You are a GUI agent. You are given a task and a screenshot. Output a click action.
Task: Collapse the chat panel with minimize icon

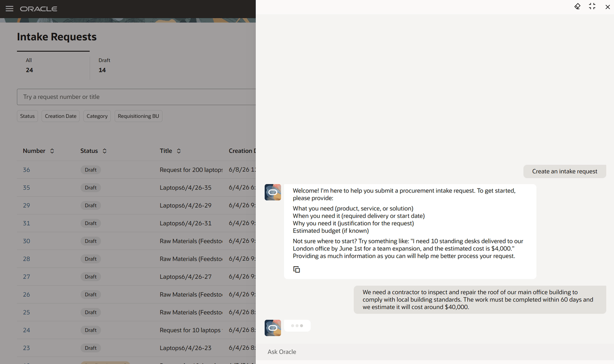[x=592, y=7]
